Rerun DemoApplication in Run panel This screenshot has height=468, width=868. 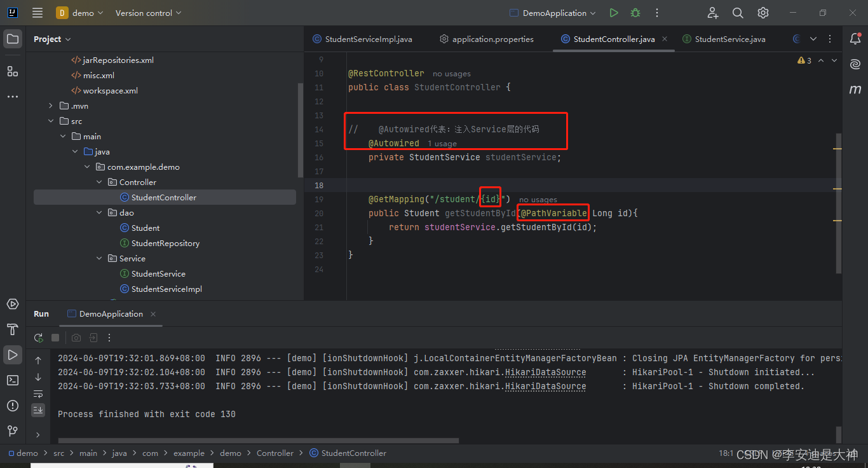click(39, 338)
